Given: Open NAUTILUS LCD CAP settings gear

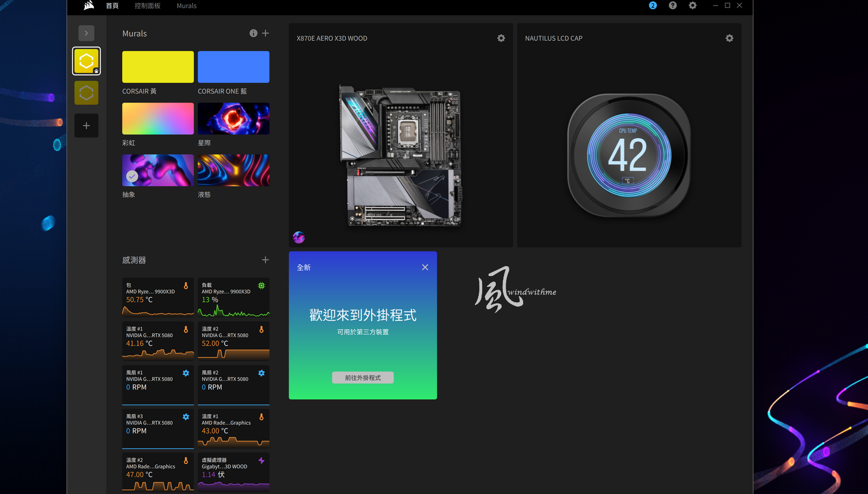Looking at the screenshot, I should coord(729,38).
